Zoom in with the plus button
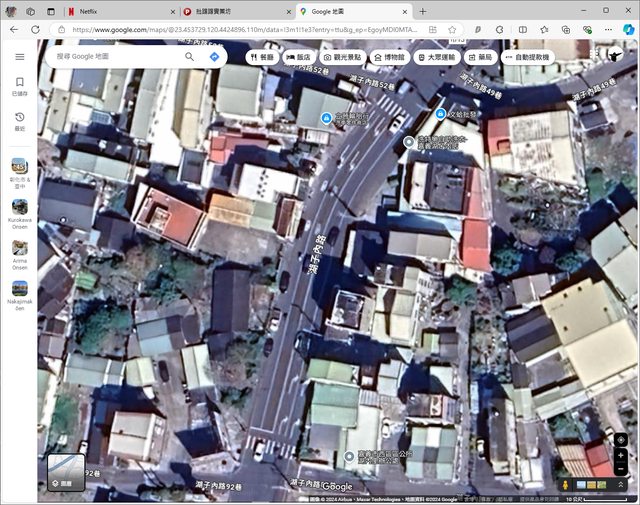This screenshot has width=640, height=505. (621, 456)
